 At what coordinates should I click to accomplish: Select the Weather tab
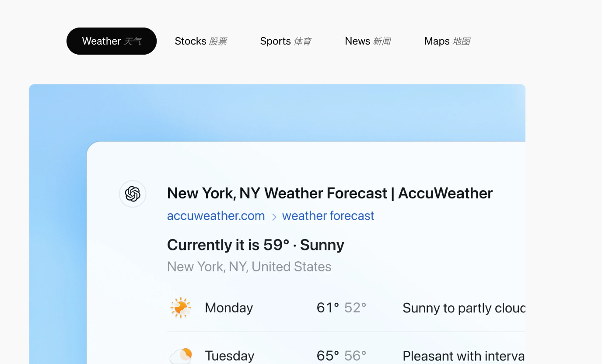[x=112, y=41]
